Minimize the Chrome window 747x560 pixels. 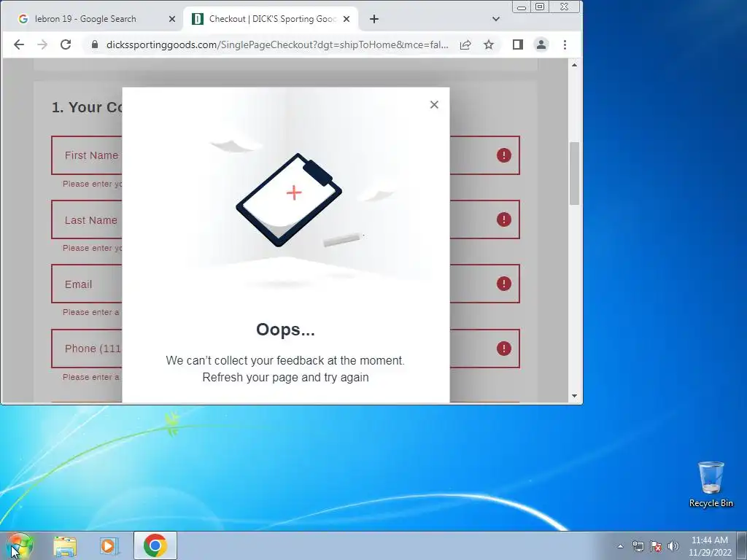click(522, 7)
